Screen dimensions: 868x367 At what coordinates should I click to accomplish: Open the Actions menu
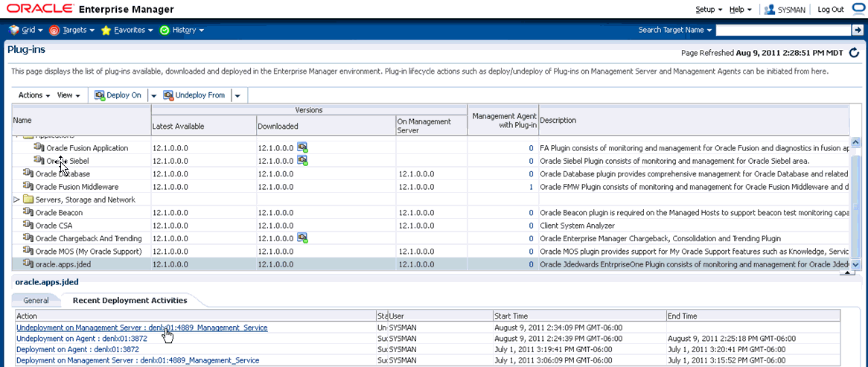[33, 95]
